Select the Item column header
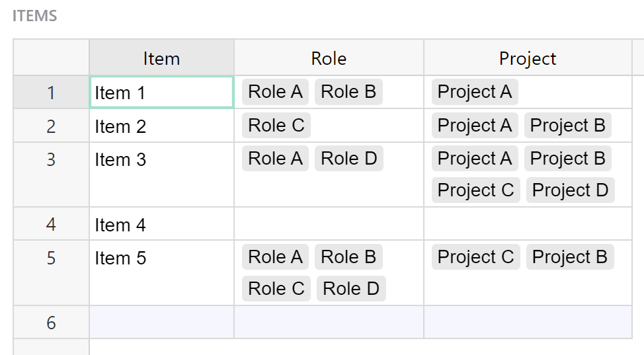Screen dimensions: 644x355 (x=161, y=58)
